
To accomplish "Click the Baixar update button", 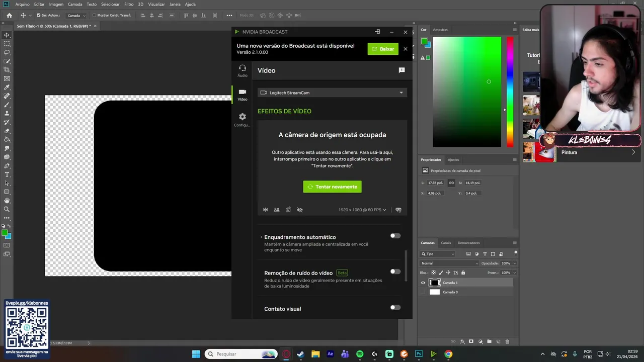I will point(383,49).
